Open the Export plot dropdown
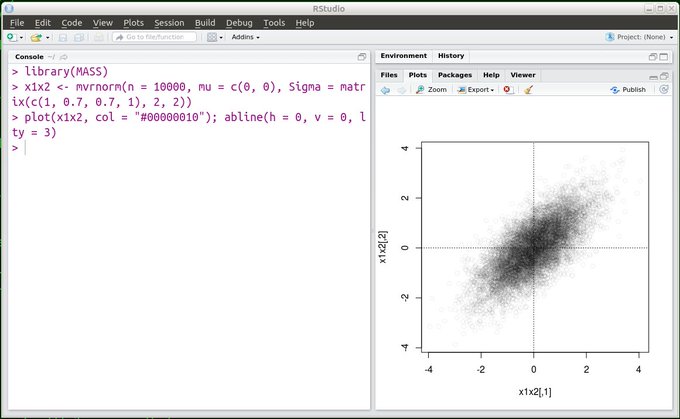This screenshot has height=419, width=680. 475,90
